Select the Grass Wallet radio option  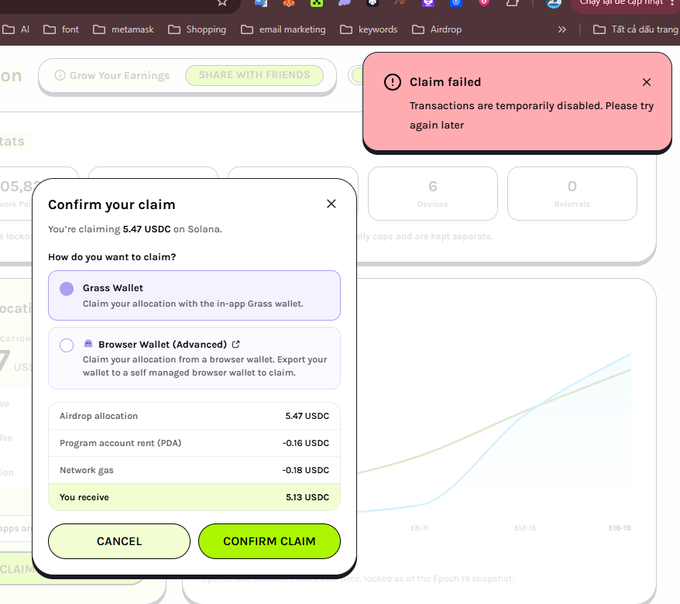66,289
